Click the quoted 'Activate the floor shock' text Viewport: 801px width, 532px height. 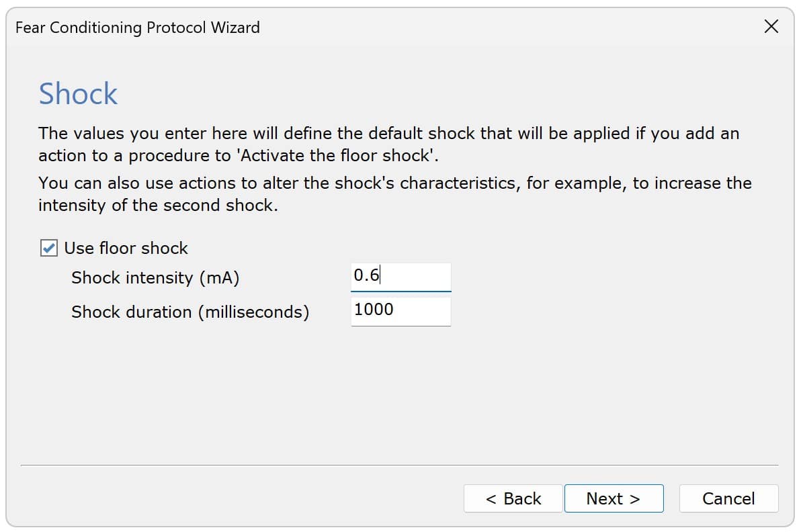coord(337,156)
